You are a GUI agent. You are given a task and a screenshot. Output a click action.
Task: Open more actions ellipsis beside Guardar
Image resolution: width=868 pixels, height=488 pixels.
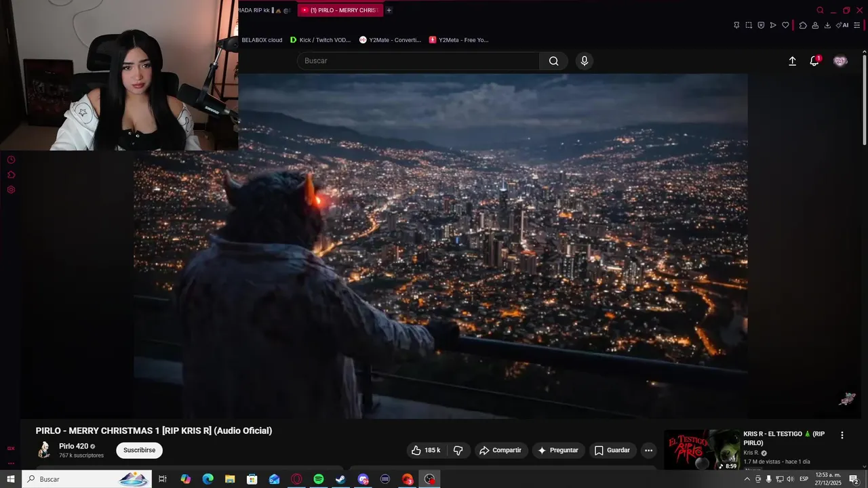pos(648,450)
